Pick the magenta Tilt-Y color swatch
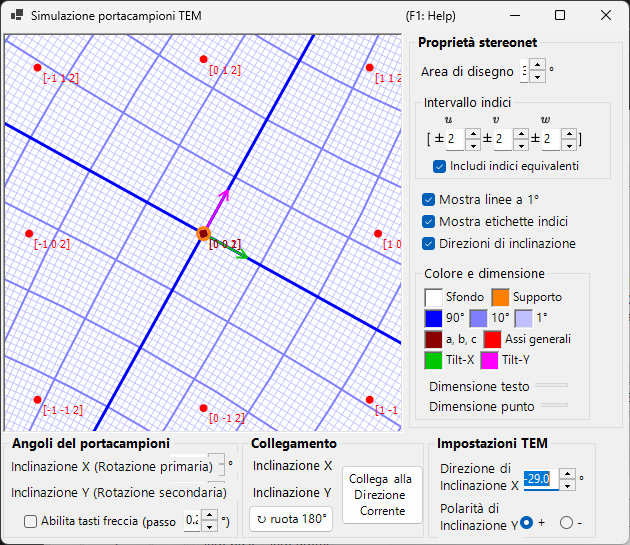The width and height of the screenshot is (630, 545). pos(489,360)
